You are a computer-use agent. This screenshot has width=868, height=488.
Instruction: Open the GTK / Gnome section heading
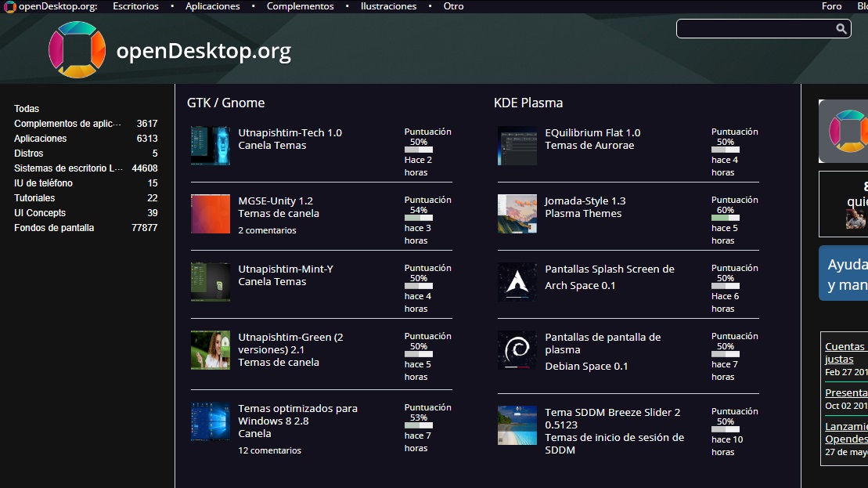tap(226, 103)
